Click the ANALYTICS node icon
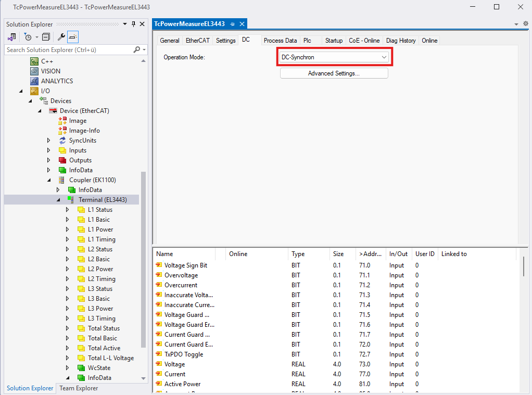Viewport: 532px width, 395px height. 34,81
